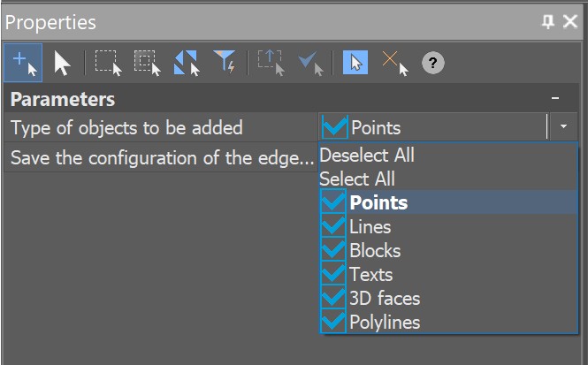The height and width of the screenshot is (365, 588).
Task: Click the blue check mark cursor icon
Action: pyautogui.click(x=310, y=63)
